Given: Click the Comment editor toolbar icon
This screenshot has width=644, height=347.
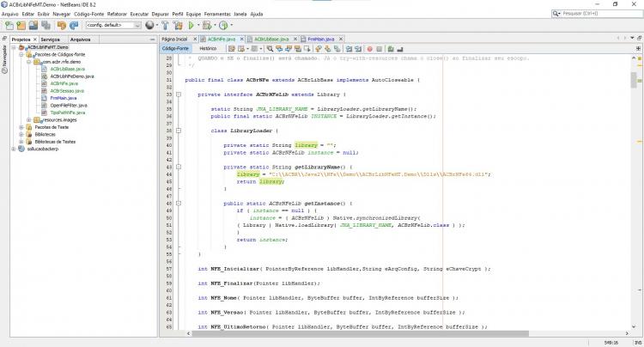Looking at the screenshot, I should point(391,48).
